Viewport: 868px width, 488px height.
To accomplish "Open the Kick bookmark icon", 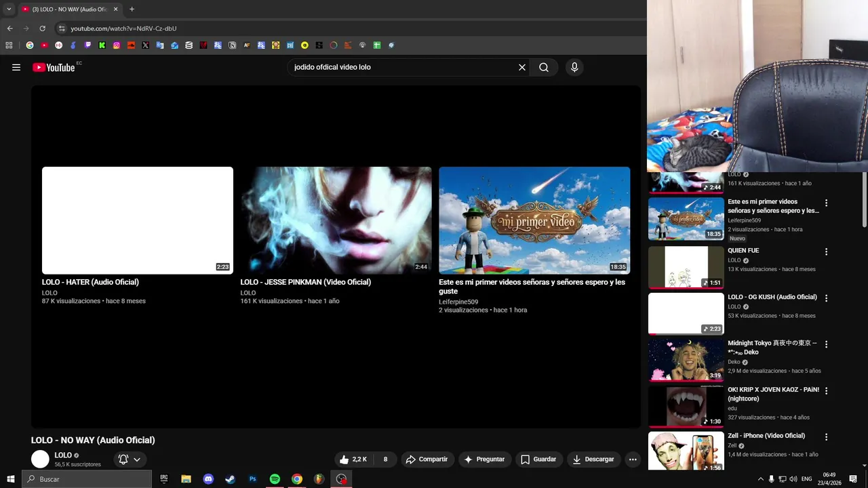I will [x=102, y=45].
